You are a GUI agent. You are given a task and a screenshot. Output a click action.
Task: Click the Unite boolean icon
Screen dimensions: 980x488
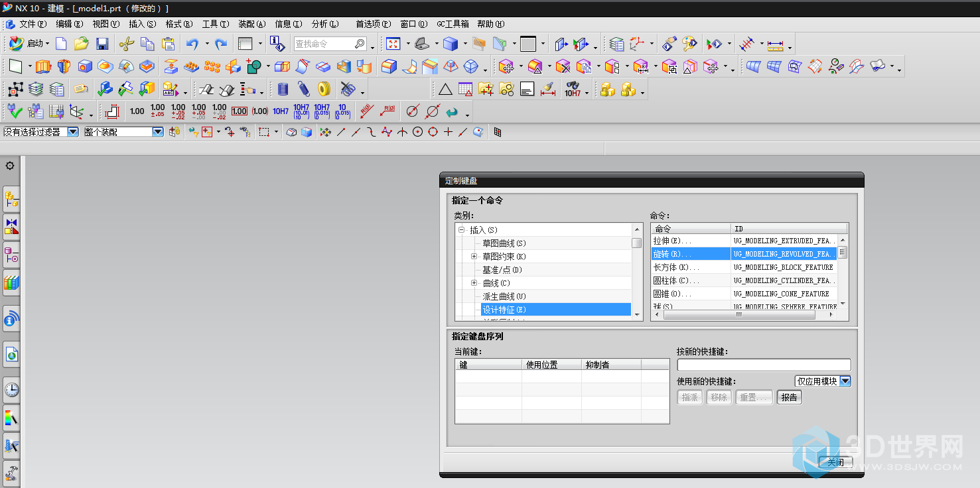pos(254,66)
